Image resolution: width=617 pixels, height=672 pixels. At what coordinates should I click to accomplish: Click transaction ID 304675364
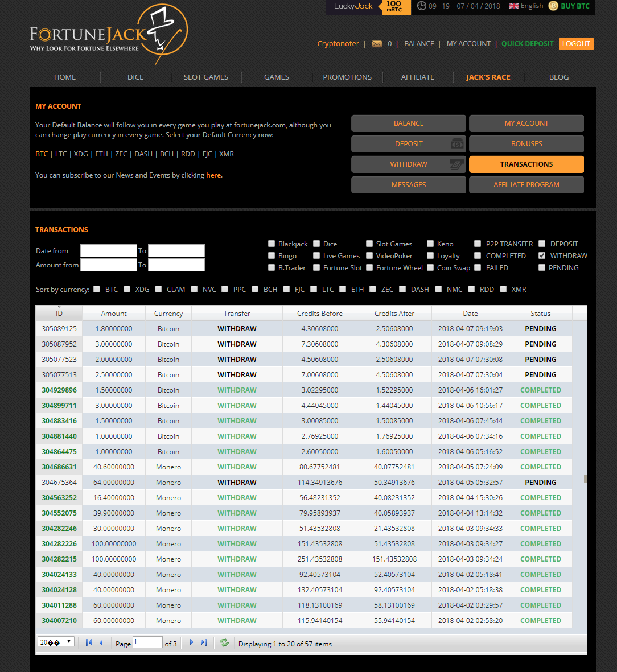pyautogui.click(x=59, y=482)
